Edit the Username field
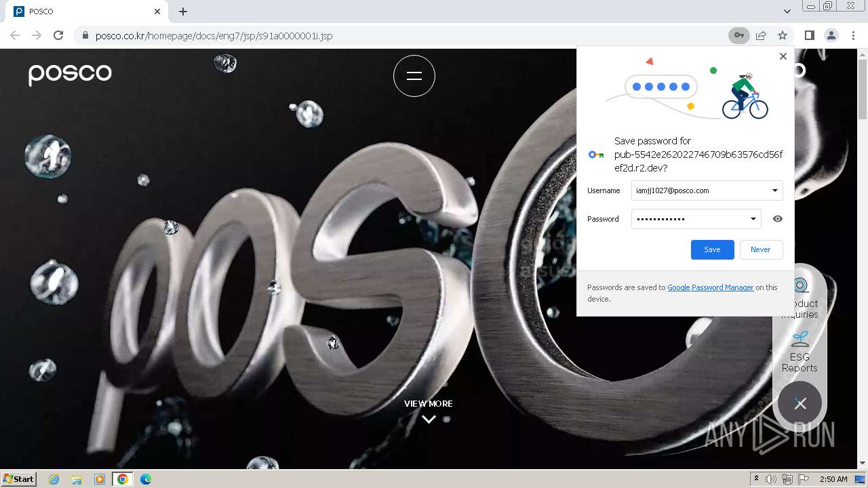The width and height of the screenshot is (868, 488). click(707, 190)
